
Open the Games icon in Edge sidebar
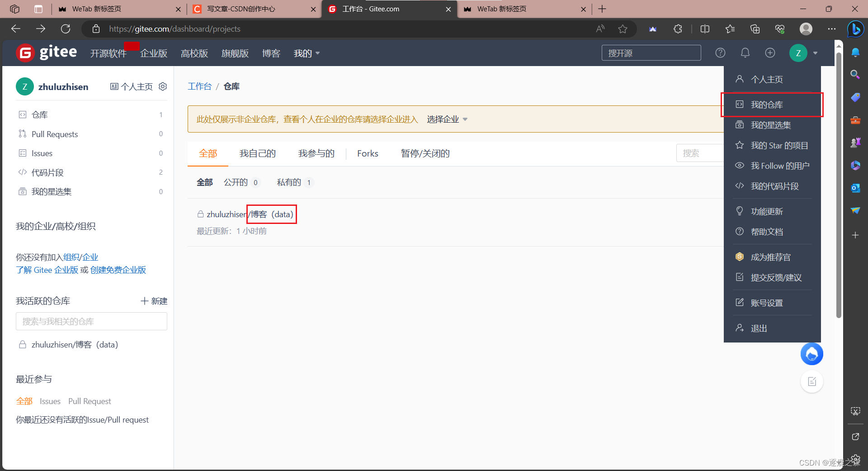(x=855, y=143)
